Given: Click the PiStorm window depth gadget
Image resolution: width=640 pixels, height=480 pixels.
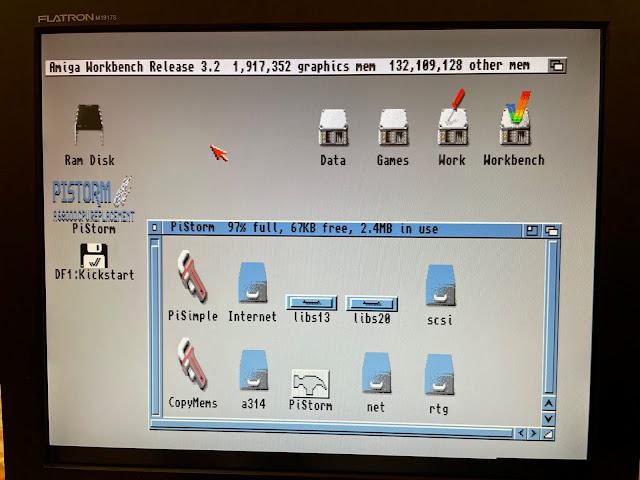Looking at the screenshot, I should (x=551, y=231).
